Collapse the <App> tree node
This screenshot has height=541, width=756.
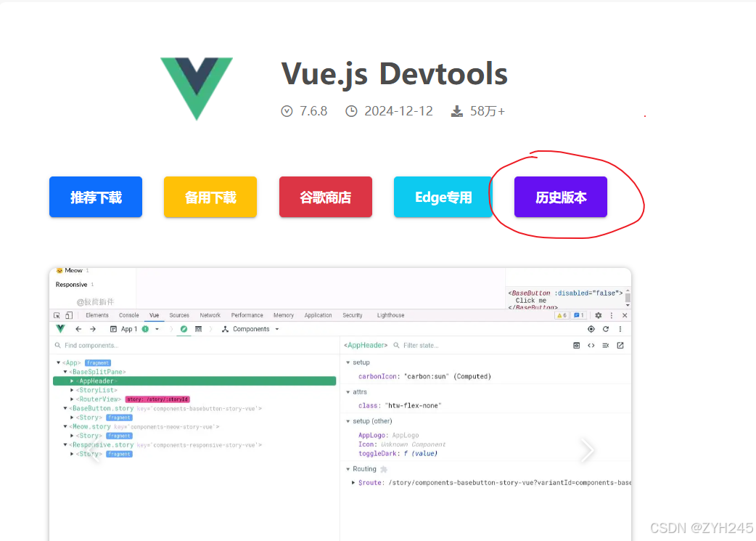(x=58, y=362)
